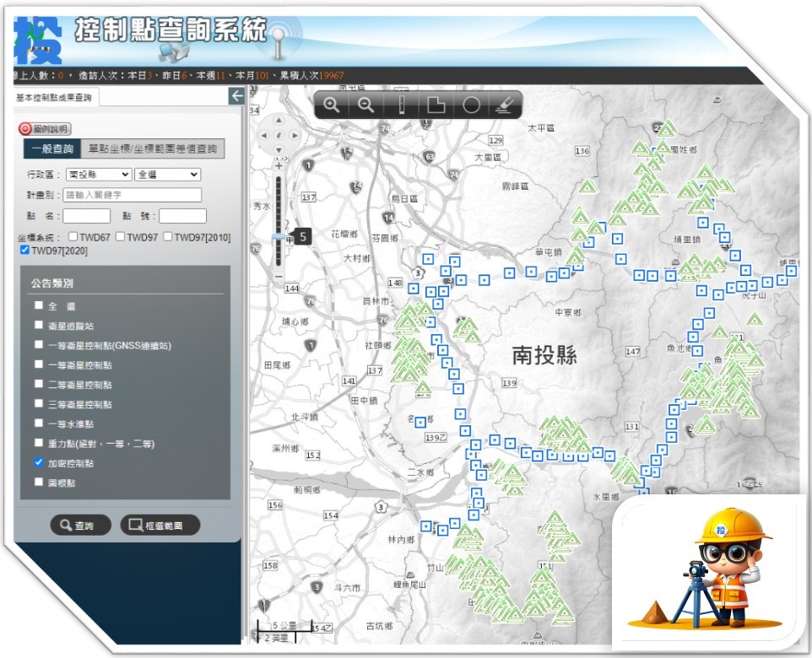Click the minus on the zoom slider
Screen dimensions: 812x658
(x=279, y=276)
